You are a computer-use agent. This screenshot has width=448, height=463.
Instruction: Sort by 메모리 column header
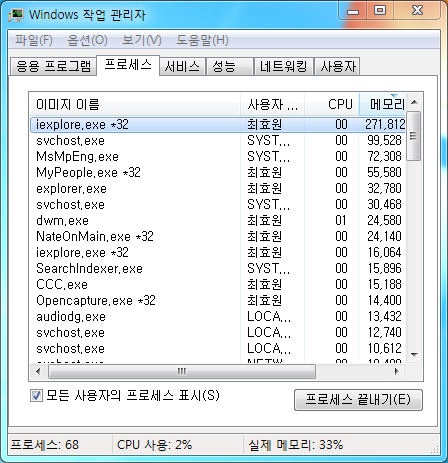[382, 104]
